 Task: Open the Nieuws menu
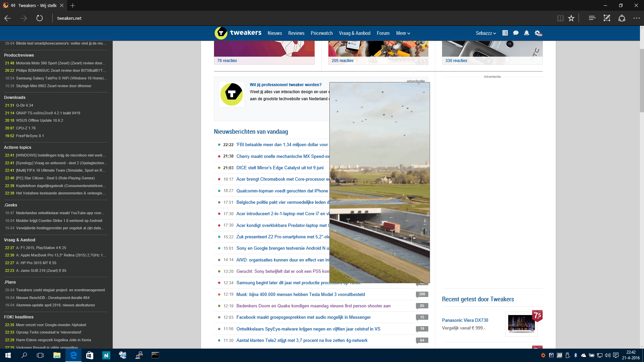click(275, 33)
